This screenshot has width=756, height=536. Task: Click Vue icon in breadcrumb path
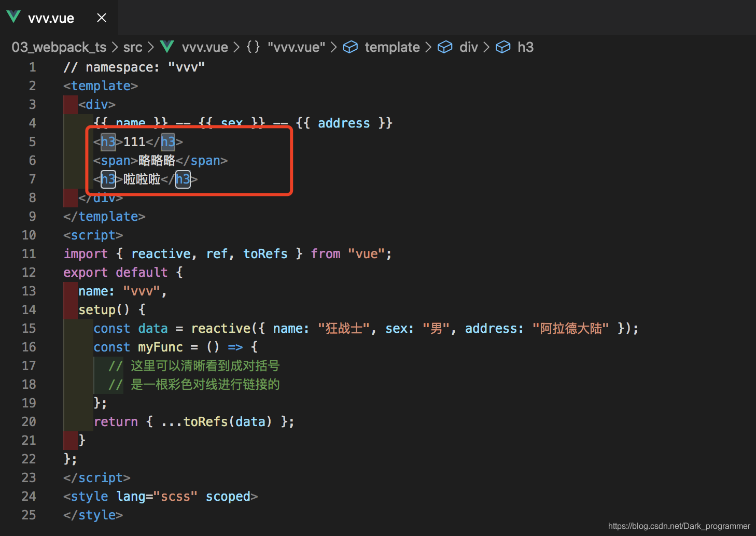167,47
